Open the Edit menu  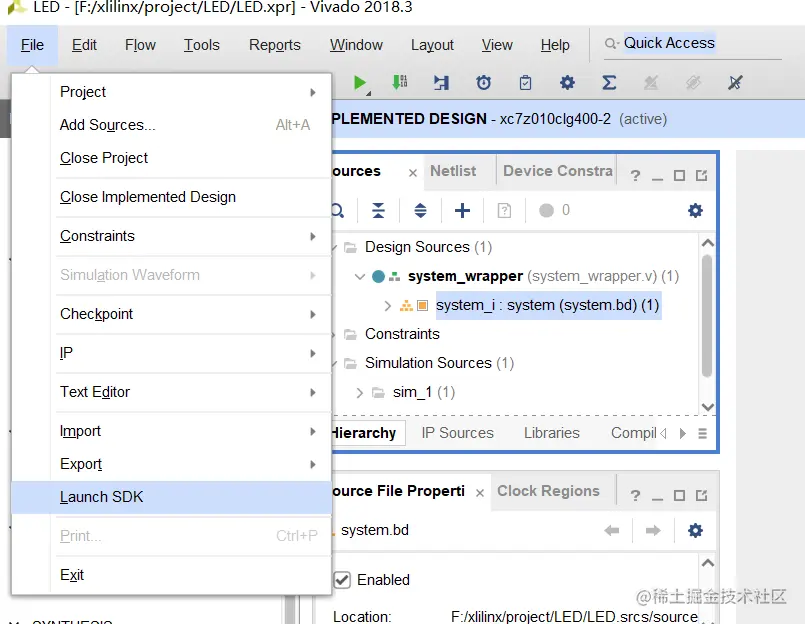tap(84, 45)
